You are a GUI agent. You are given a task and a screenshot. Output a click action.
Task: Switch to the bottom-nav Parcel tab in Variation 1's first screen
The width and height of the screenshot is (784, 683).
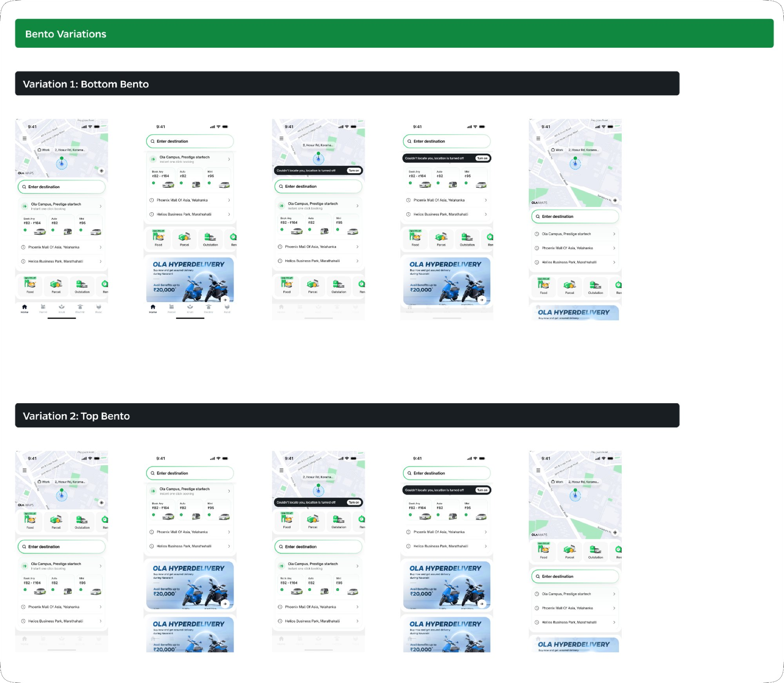point(43,309)
